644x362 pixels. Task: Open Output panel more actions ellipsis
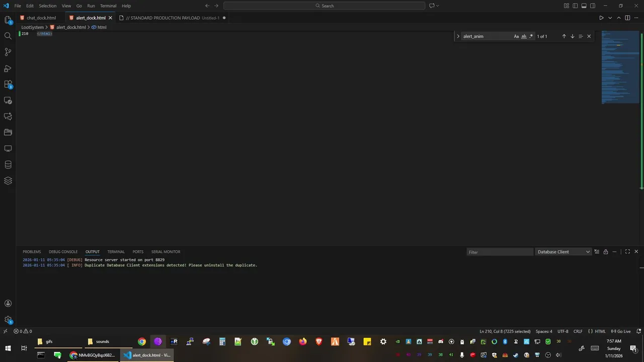tap(614, 252)
